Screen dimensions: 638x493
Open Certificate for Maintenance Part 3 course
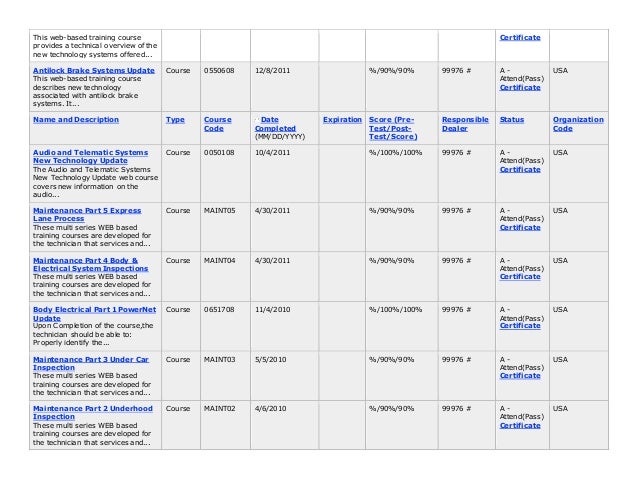pos(520,376)
